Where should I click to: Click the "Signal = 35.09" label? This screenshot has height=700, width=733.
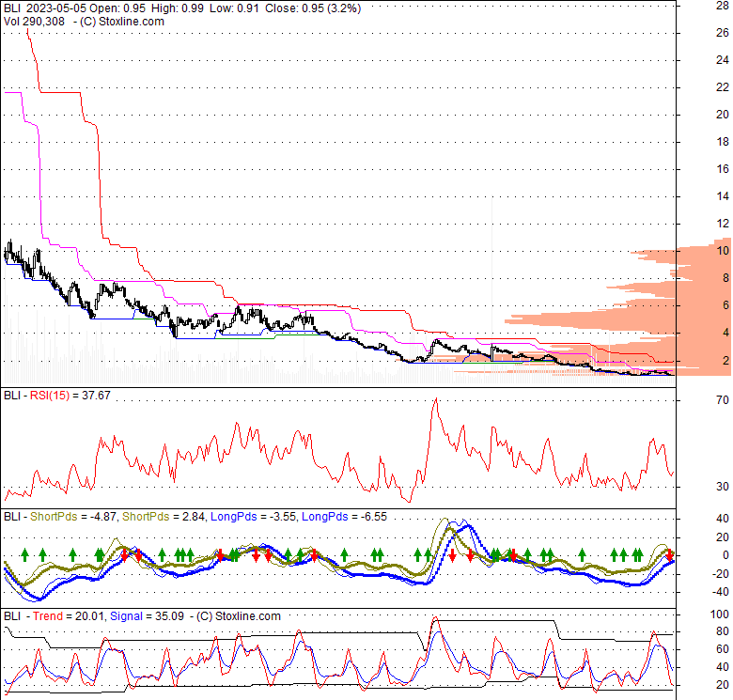147,615
